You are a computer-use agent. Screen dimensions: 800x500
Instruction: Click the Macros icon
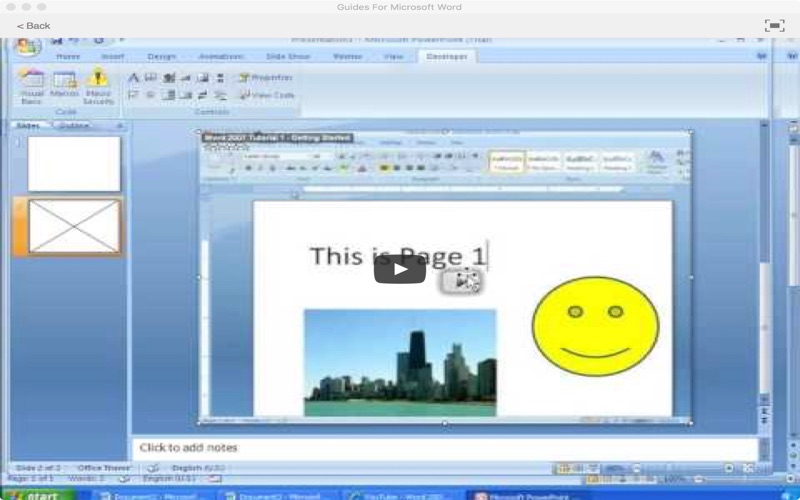(64, 84)
